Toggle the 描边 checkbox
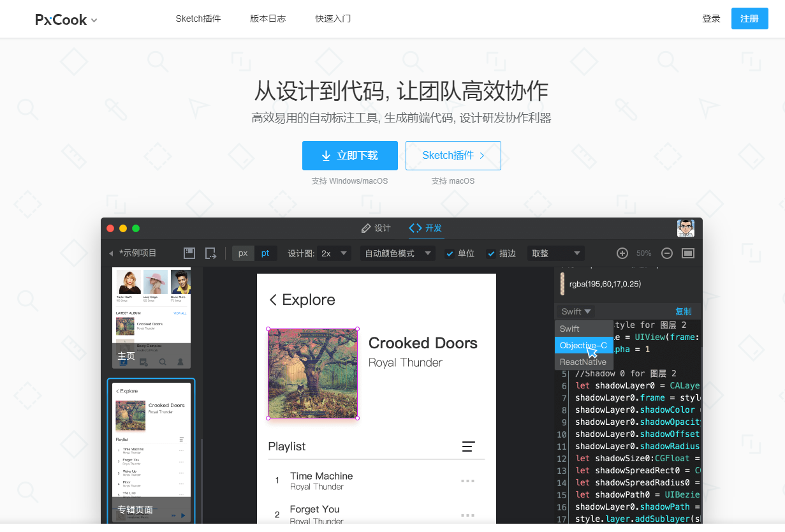The image size is (785, 532). point(491,253)
